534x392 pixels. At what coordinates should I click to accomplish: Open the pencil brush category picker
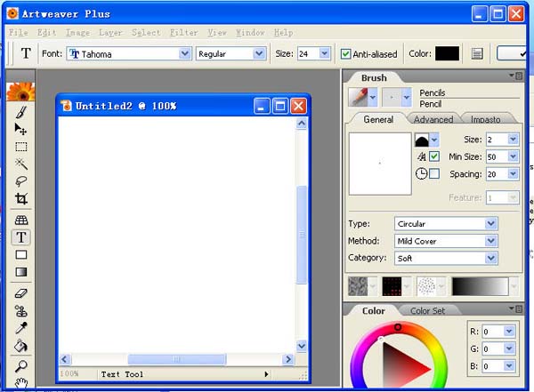point(362,97)
